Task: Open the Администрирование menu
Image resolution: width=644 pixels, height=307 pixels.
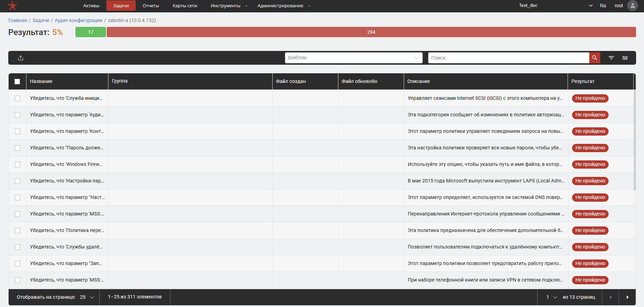Action: click(283, 6)
